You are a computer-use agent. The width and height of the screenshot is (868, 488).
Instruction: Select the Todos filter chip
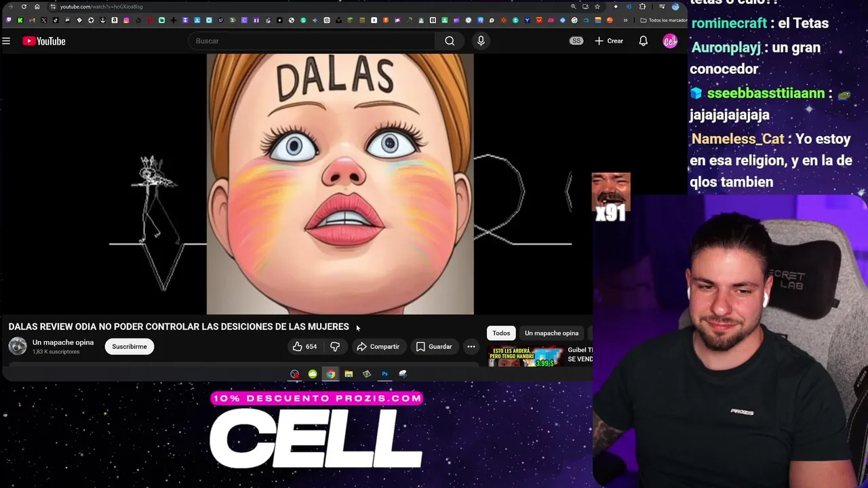click(501, 333)
